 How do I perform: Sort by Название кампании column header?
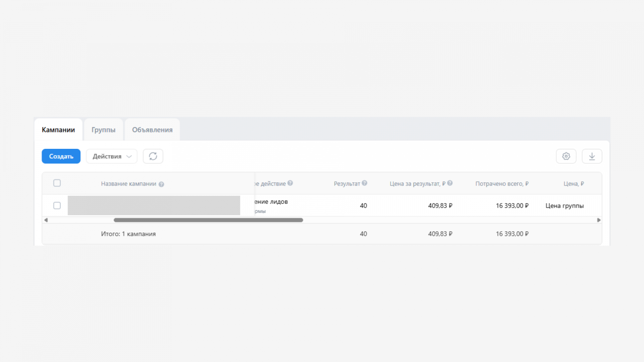pyautogui.click(x=128, y=184)
